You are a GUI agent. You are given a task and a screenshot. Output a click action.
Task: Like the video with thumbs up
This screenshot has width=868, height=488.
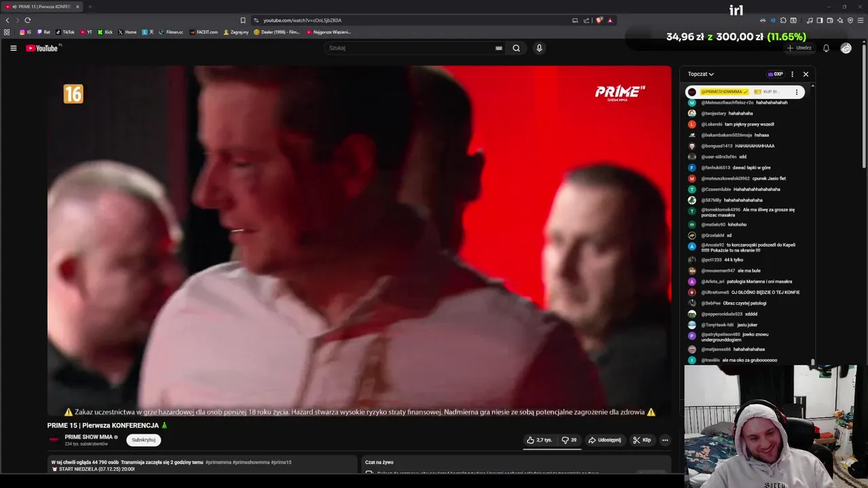[x=540, y=440]
